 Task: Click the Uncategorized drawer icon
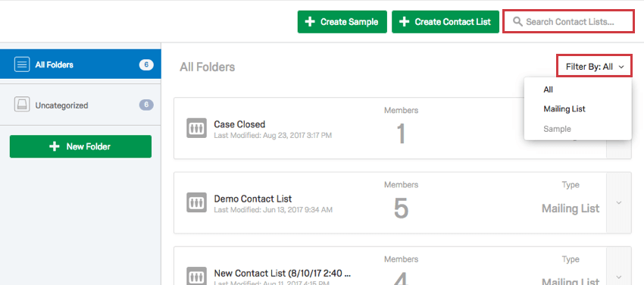click(22, 105)
